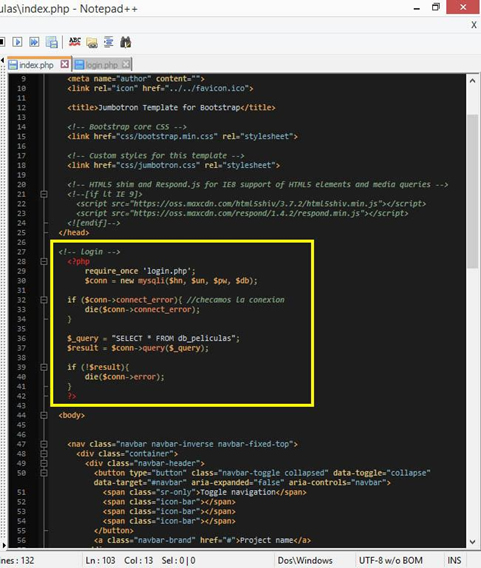The image size is (481, 568).
Task: Click the macro Stop Recording icon
Action: pyautogui.click(x=1, y=42)
